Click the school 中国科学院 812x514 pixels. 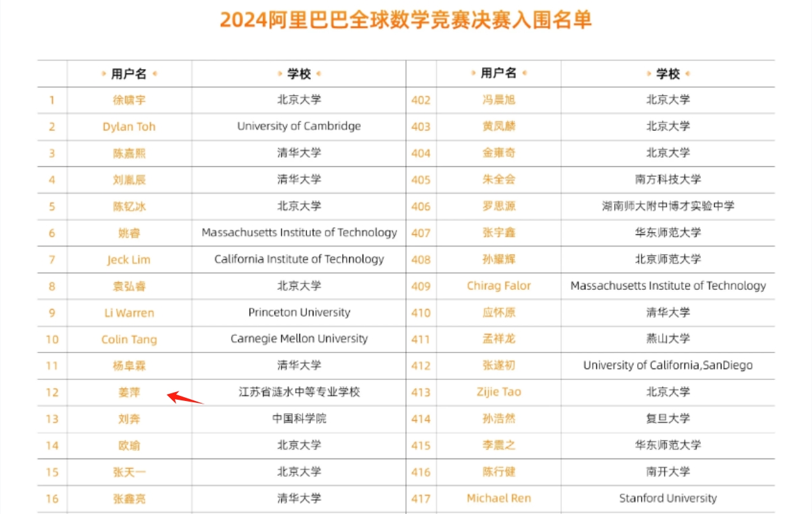pos(299,418)
